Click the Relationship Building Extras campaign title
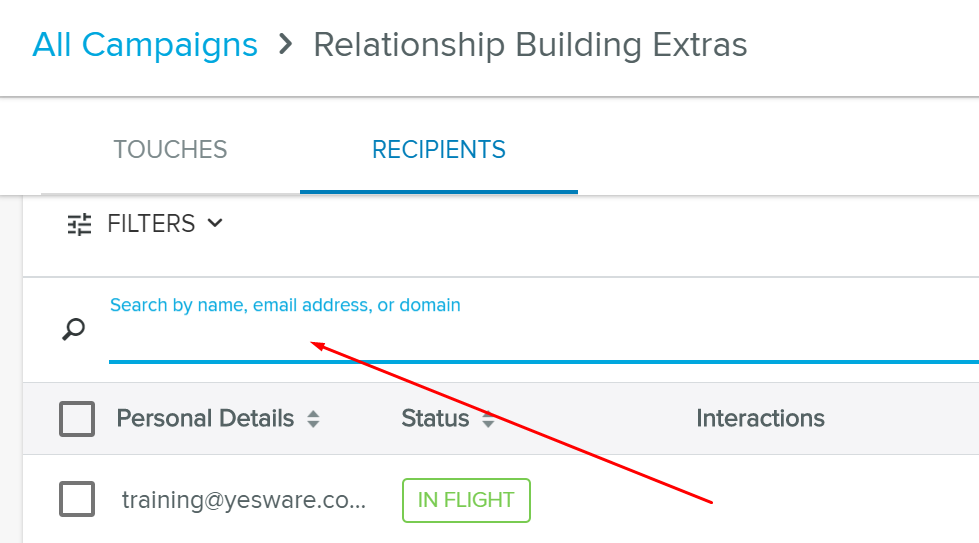The image size is (979, 543). 530,45
